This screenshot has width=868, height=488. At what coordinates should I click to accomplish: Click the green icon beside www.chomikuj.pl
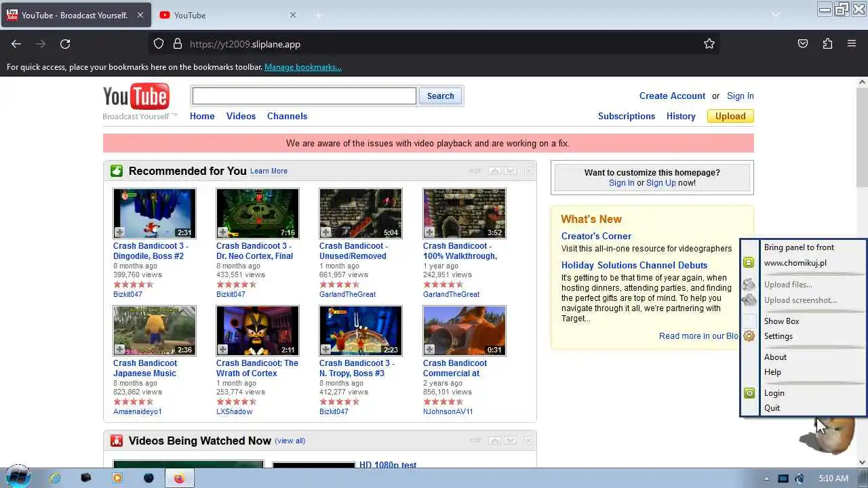[749, 262]
